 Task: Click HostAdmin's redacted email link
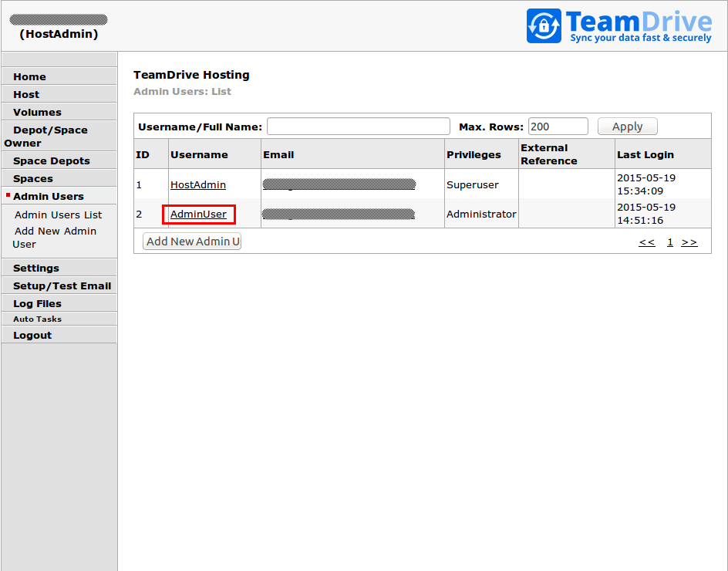tap(339, 184)
